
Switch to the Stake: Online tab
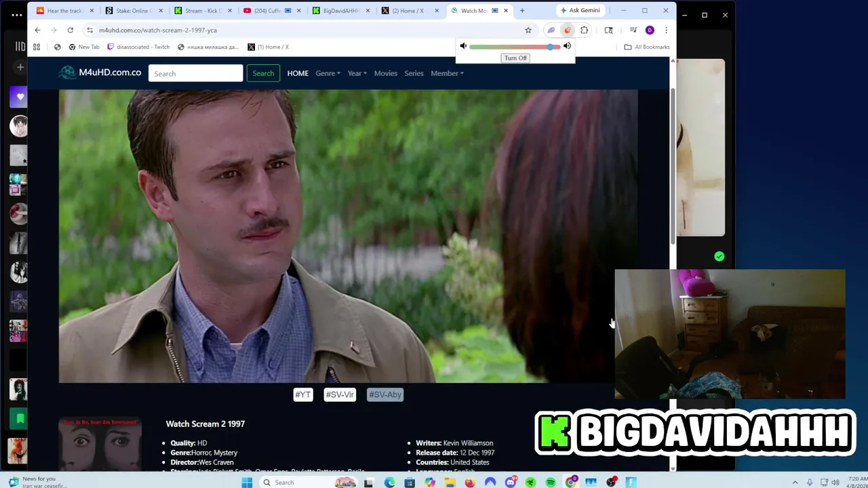pyautogui.click(x=133, y=10)
